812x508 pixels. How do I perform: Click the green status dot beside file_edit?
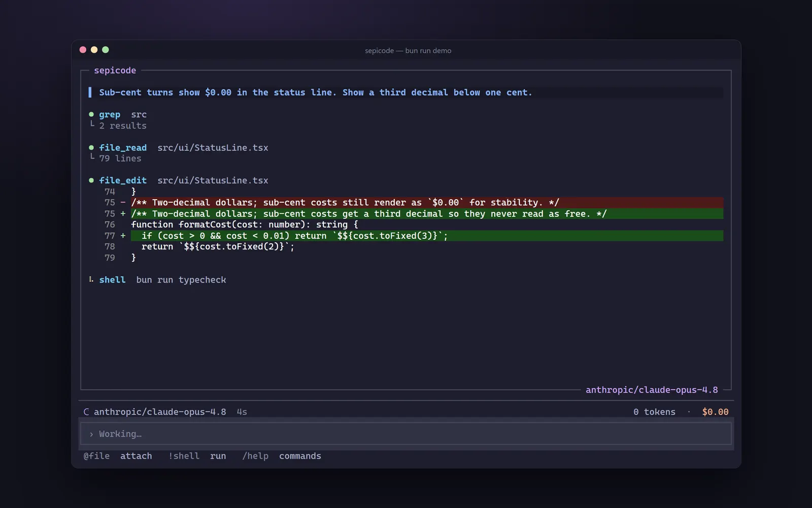pyautogui.click(x=91, y=180)
